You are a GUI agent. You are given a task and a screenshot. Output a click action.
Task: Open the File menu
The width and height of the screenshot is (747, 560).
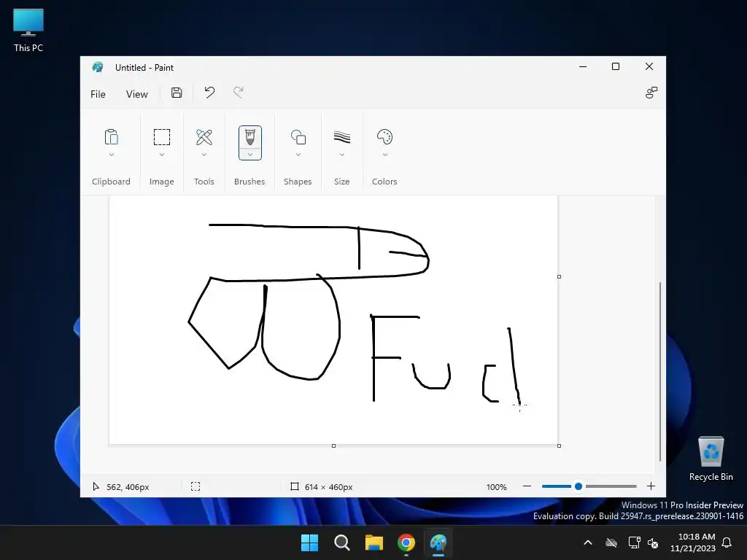(98, 94)
